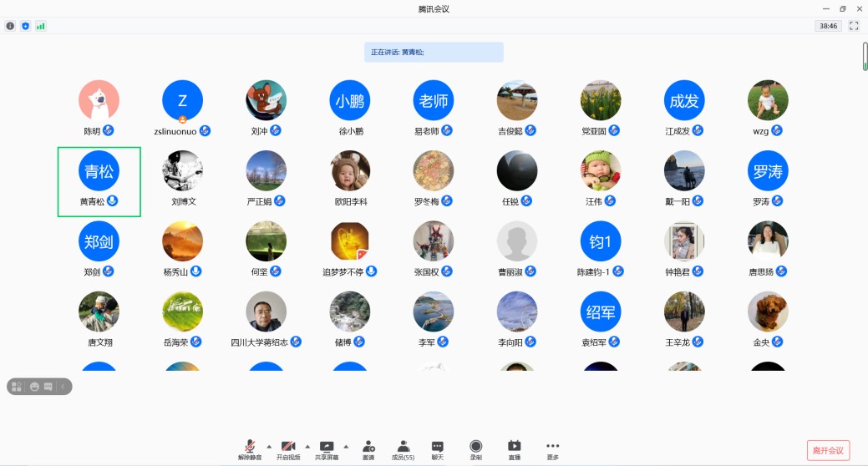Open the 聊天 chat panel

[437, 449]
